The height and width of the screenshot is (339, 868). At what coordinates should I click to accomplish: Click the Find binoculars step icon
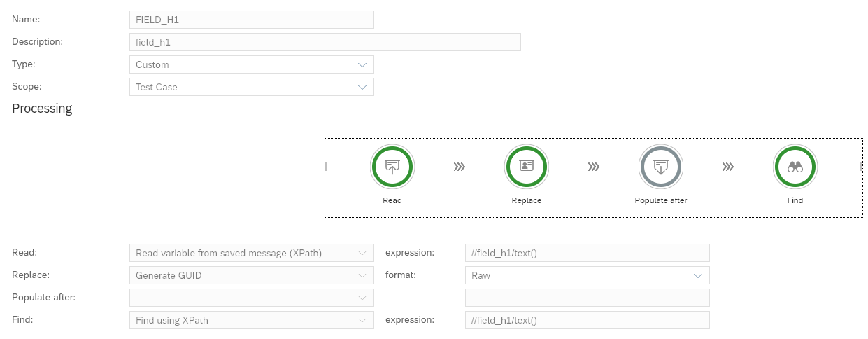[795, 167]
